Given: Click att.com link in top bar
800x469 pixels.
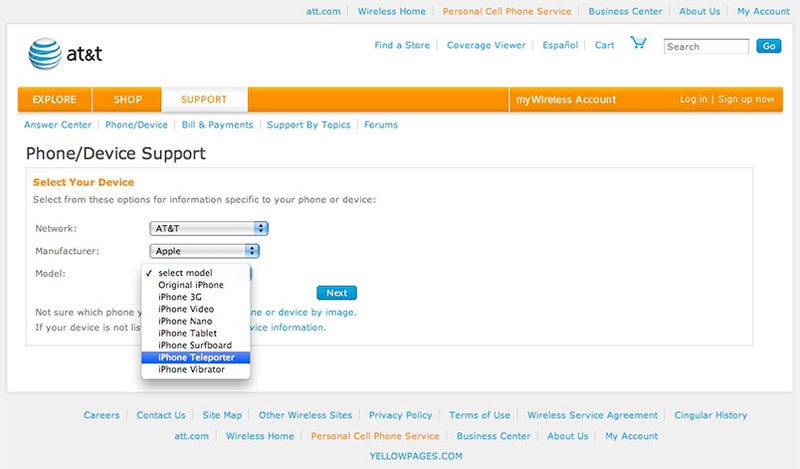Looking at the screenshot, I should 323,11.
